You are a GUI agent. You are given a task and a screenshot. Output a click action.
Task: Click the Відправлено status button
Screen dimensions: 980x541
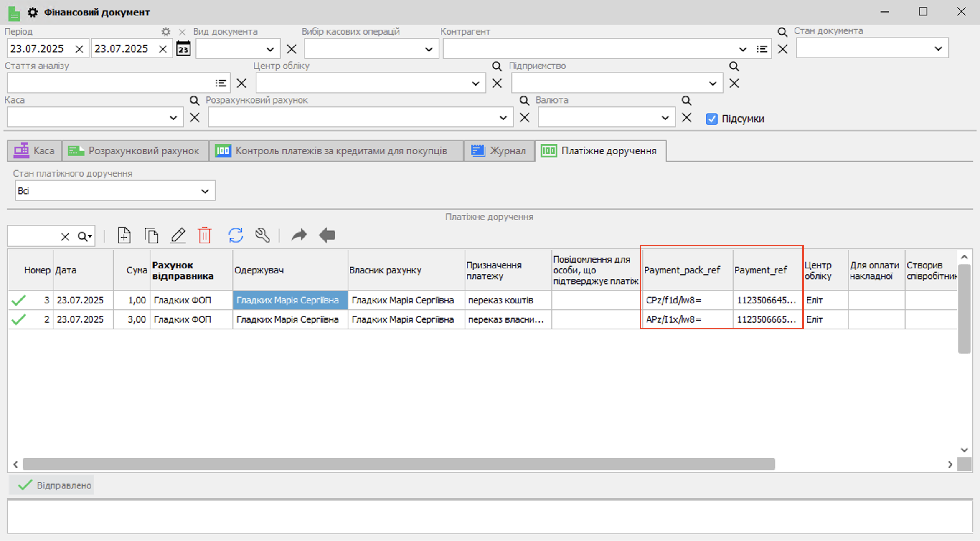pos(52,485)
